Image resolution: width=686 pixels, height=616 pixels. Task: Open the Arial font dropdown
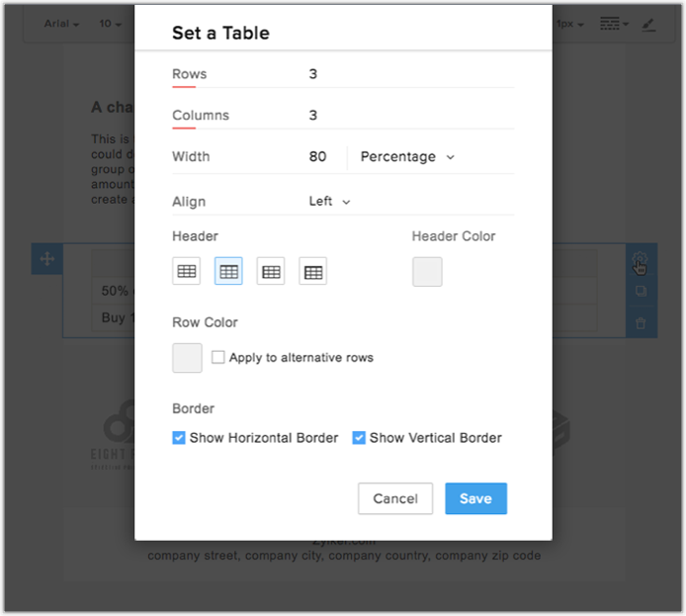[x=61, y=24]
